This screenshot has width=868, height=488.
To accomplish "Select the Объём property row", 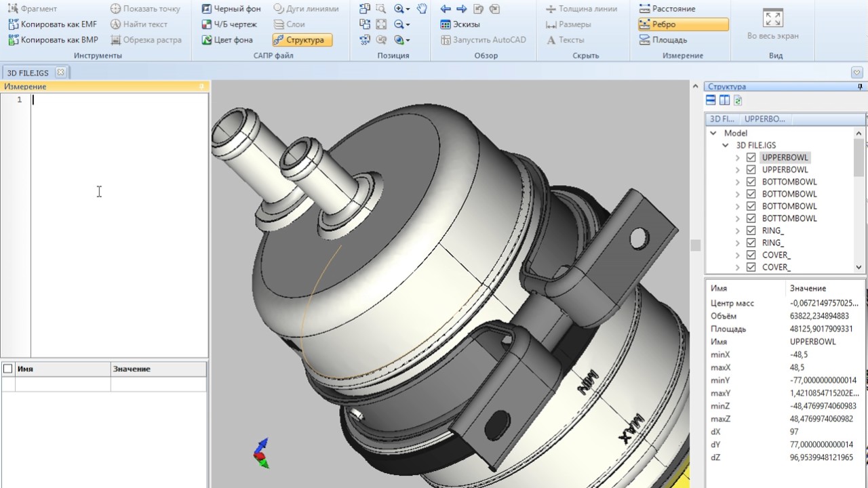I will click(785, 316).
